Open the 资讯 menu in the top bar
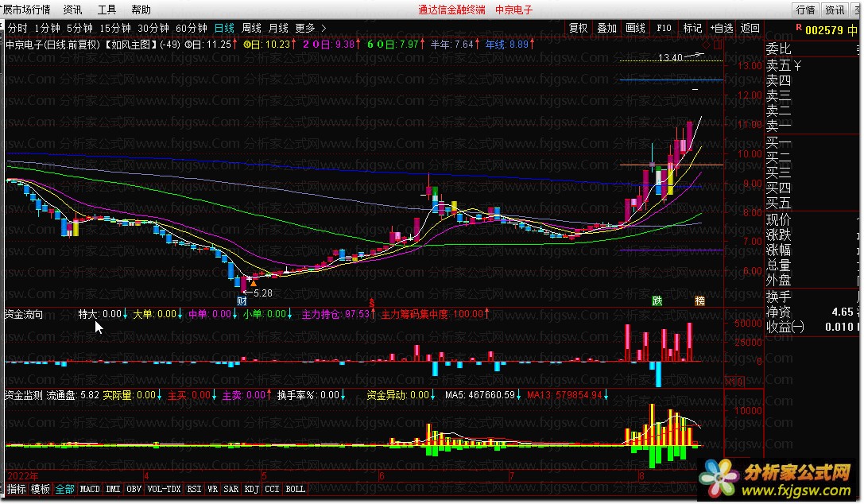The width and height of the screenshot is (864, 504). point(72,10)
